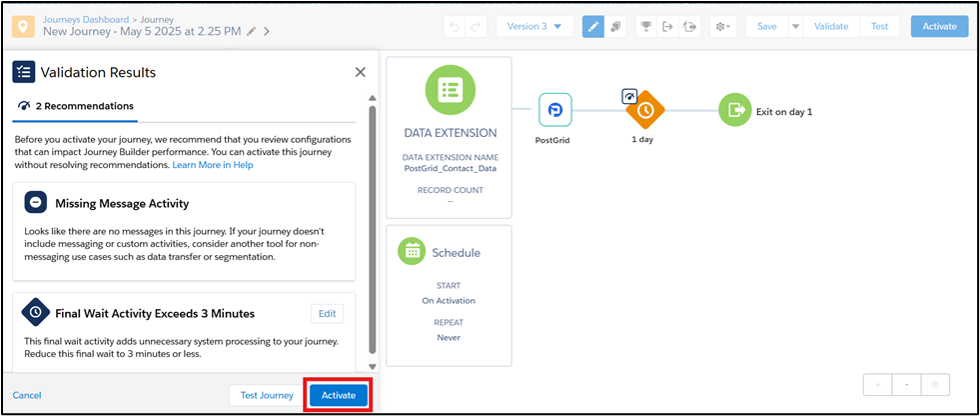Select the orange 1 day wait activity
This screenshot has height=416, width=980.
(x=645, y=111)
